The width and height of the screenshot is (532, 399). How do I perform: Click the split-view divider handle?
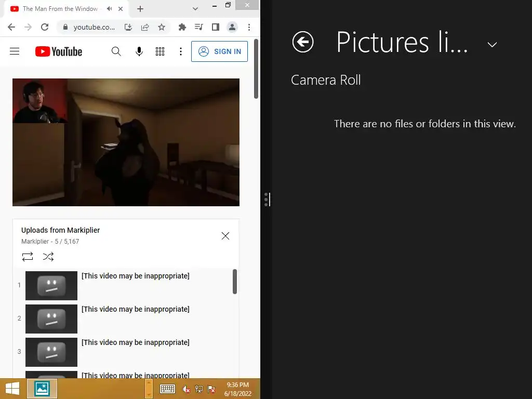[x=267, y=199]
